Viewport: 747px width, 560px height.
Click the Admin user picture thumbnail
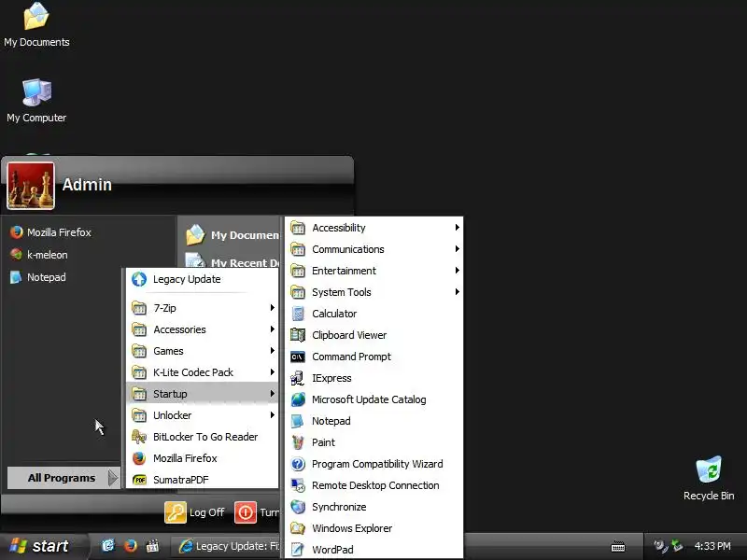[31, 186]
